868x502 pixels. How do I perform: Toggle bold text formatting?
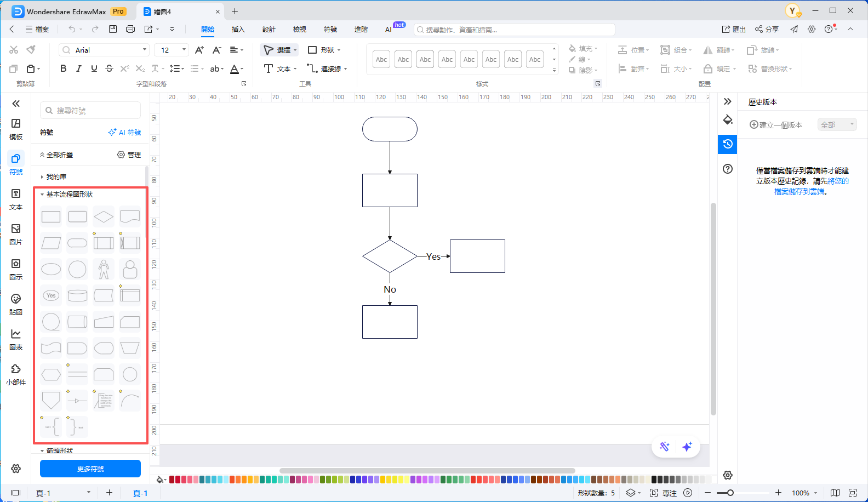[63, 69]
